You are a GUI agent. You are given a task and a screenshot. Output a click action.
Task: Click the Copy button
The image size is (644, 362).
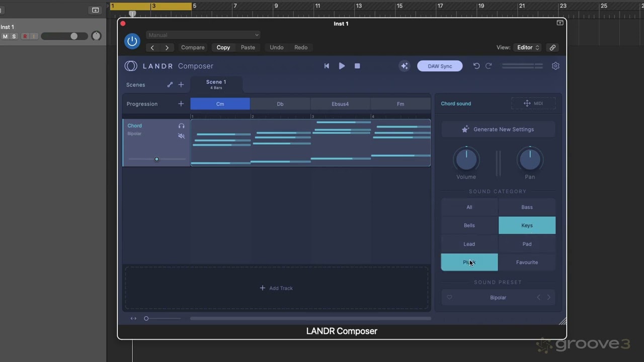pyautogui.click(x=223, y=47)
